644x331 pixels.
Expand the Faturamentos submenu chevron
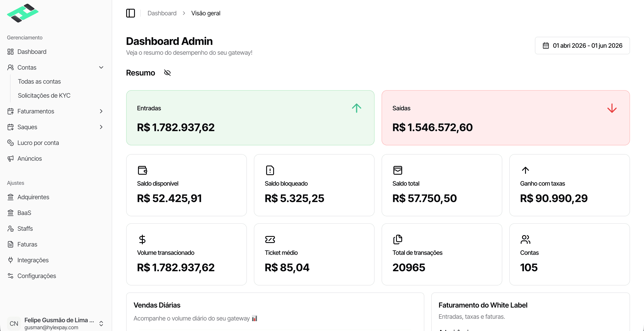coord(101,111)
